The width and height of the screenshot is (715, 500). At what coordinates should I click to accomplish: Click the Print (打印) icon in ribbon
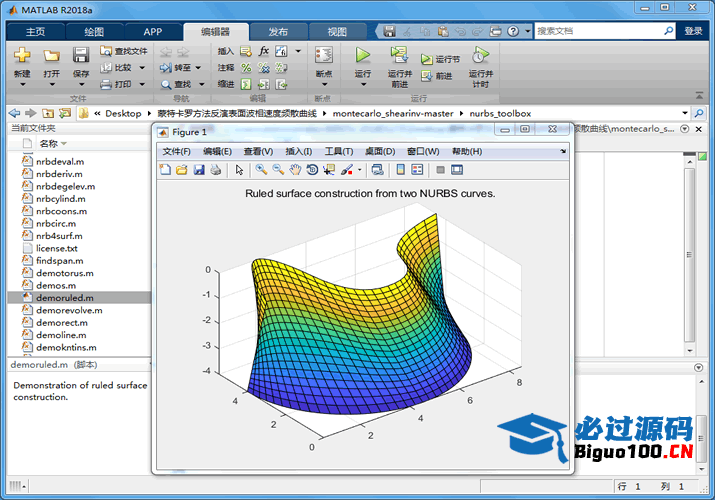click(x=106, y=84)
